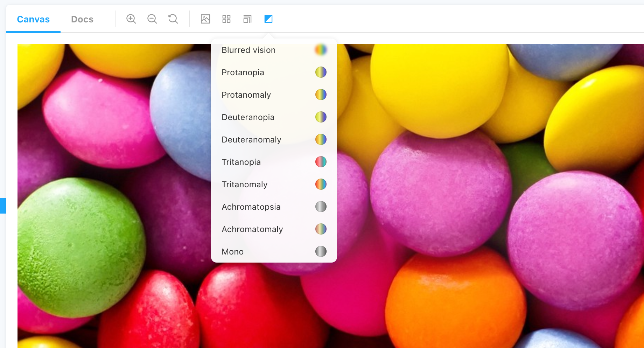The height and width of the screenshot is (348, 644).
Task: Click the Protanomaly color swatch
Action: click(321, 95)
